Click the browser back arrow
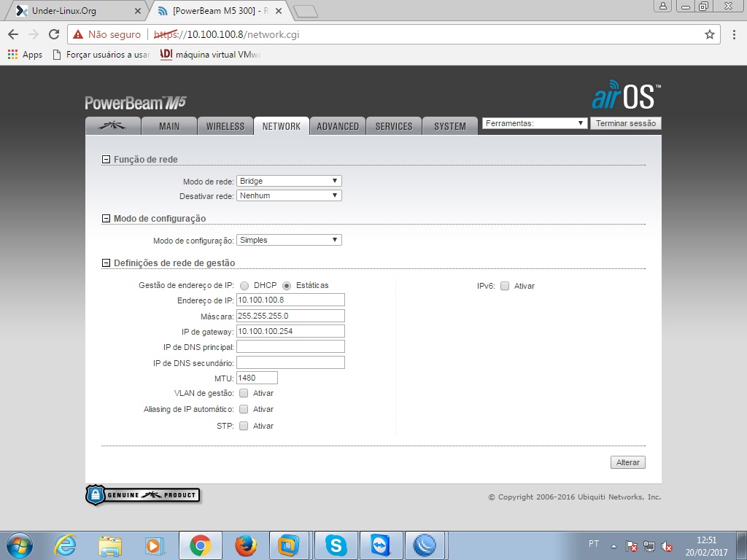747x560 pixels. pos(13,34)
